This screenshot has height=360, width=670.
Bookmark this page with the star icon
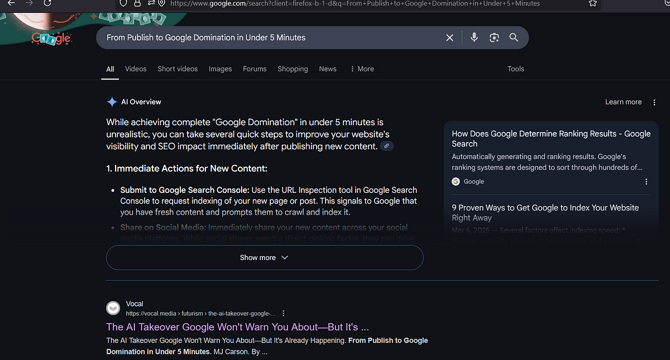click(x=593, y=3)
